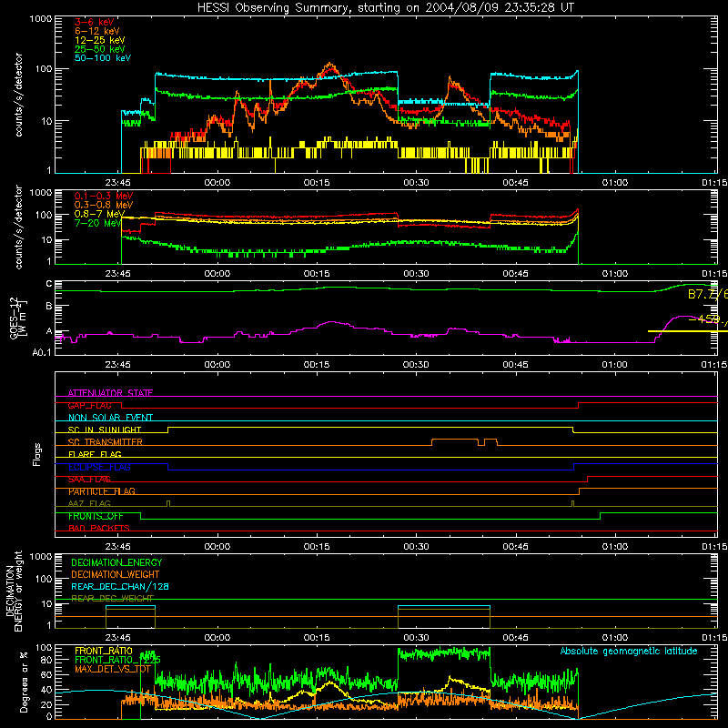Screen dimensions: 728x728
Task: Click the 'Absolute geomagnetic latitude' label
Action: tap(629, 651)
